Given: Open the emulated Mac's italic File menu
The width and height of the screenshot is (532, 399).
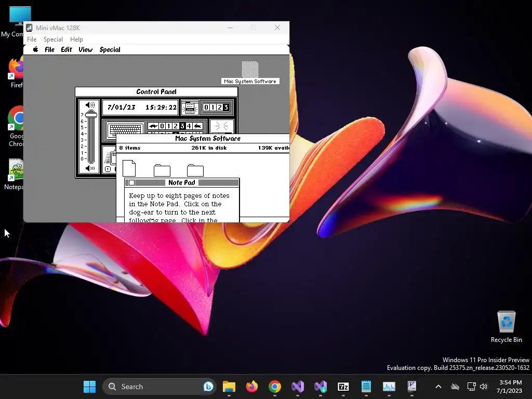Looking at the screenshot, I should [49, 49].
